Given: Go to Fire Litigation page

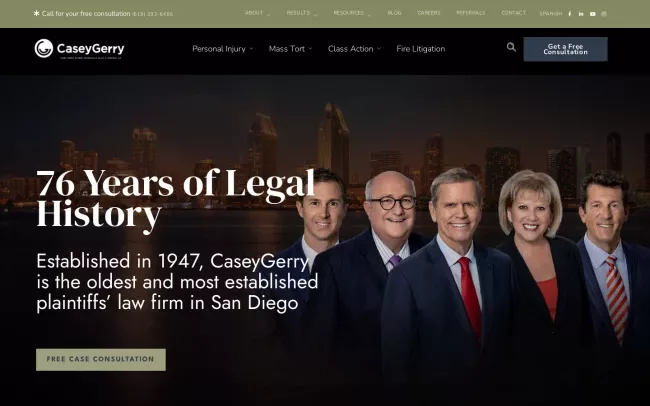Looking at the screenshot, I should pos(420,49).
